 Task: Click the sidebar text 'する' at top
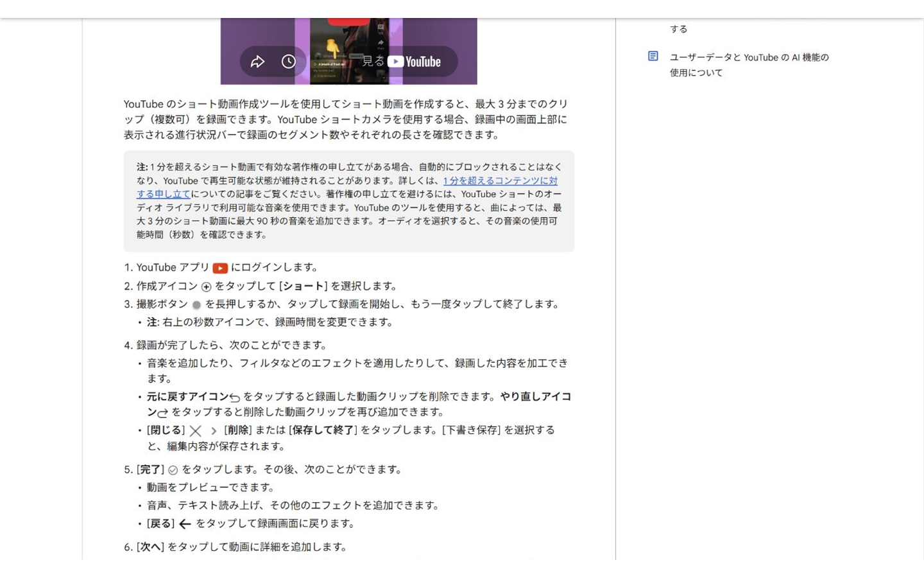tap(679, 29)
